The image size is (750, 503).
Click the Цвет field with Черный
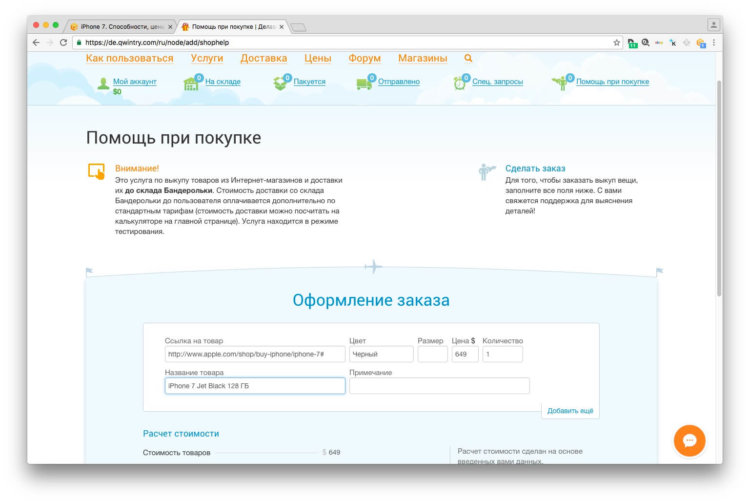click(x=381, y=354)
